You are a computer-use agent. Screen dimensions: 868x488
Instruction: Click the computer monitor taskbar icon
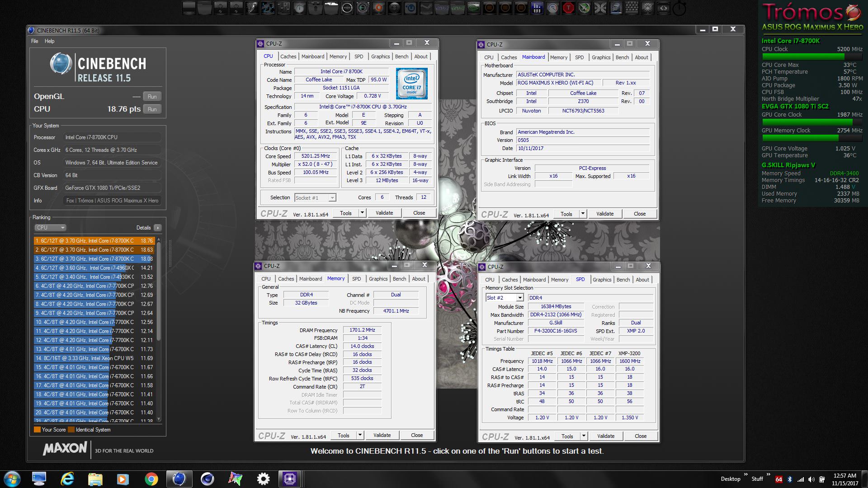[x=39, y=479]
